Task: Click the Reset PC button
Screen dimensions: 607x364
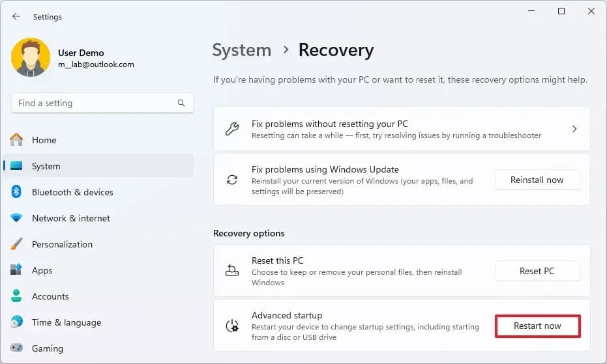Action: pyautogui.click(x=537, y=271)
